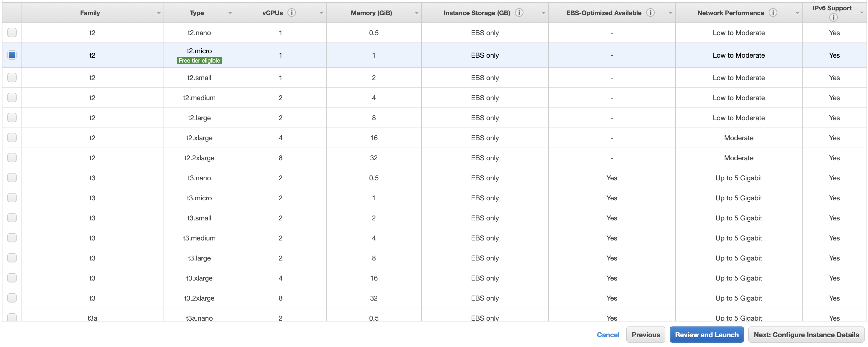Cancel the launch wizard
Screen dimensions: 868x347
(608, 335)
